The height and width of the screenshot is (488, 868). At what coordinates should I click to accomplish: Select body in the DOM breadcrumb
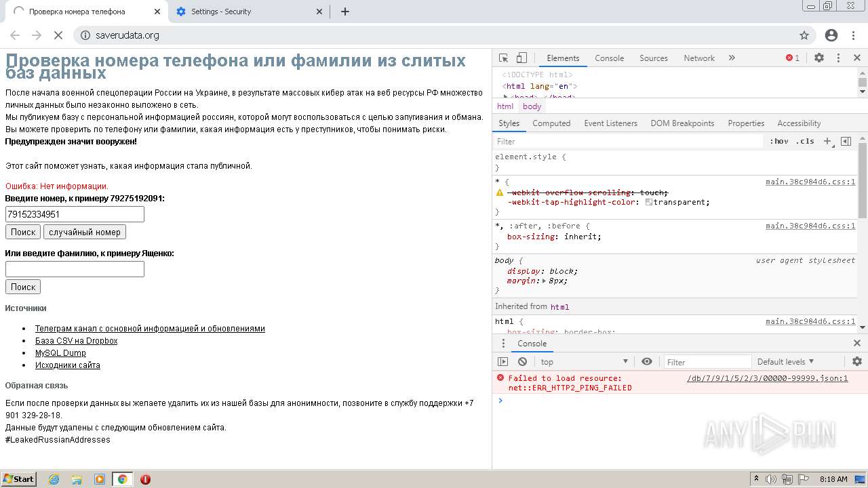(532, 106)
